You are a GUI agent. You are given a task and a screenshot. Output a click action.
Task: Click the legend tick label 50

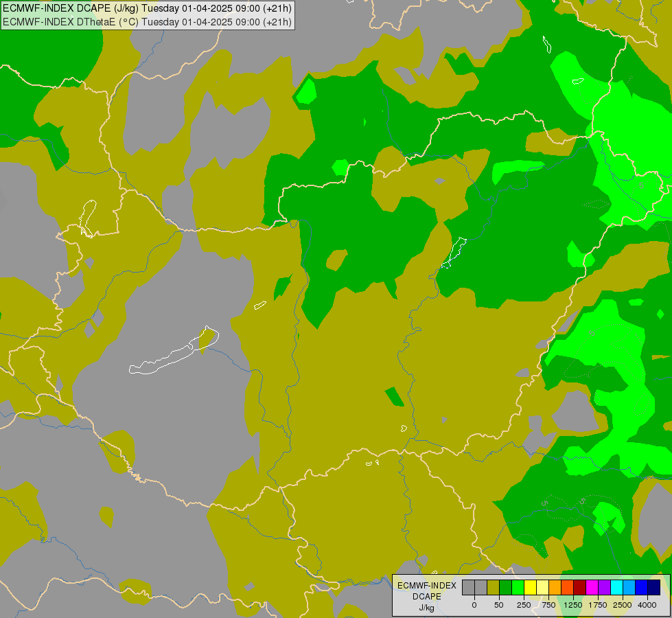499,605
